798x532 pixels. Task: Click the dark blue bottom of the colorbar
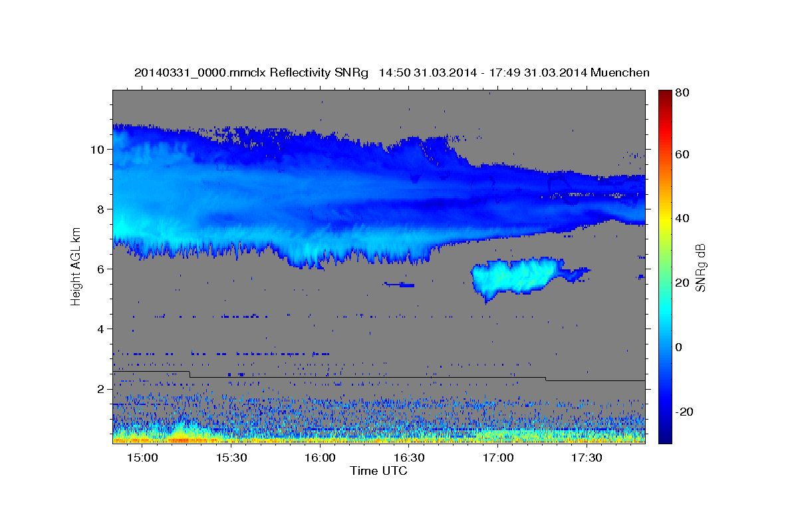664,437
